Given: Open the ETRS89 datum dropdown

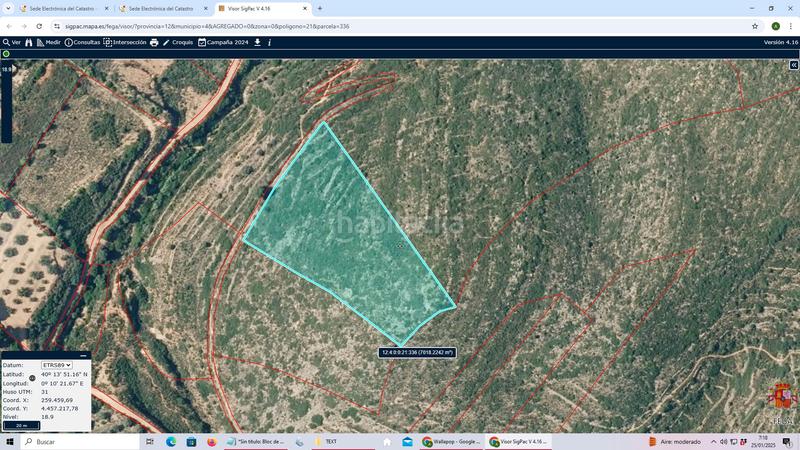Looking at the screenshot, I should (57, 365).
